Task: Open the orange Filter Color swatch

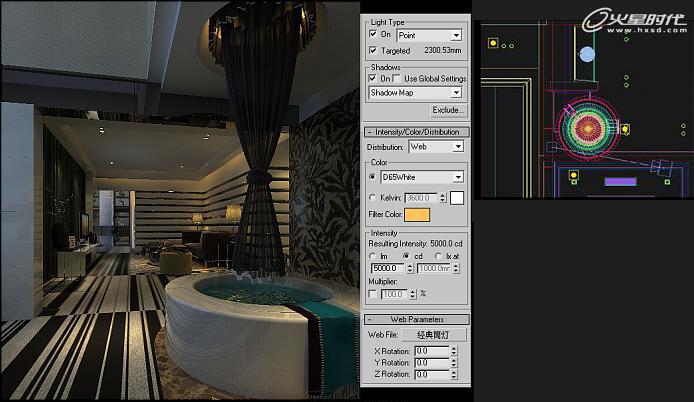Action: pyautogui.click(x=417, y=215)
